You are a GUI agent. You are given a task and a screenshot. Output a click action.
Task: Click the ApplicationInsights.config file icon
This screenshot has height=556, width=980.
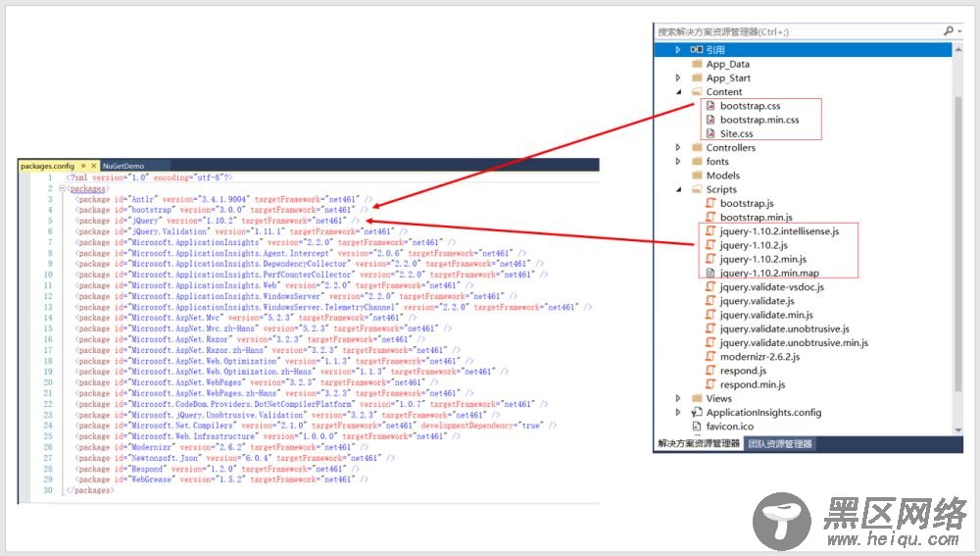click(697, 412)
